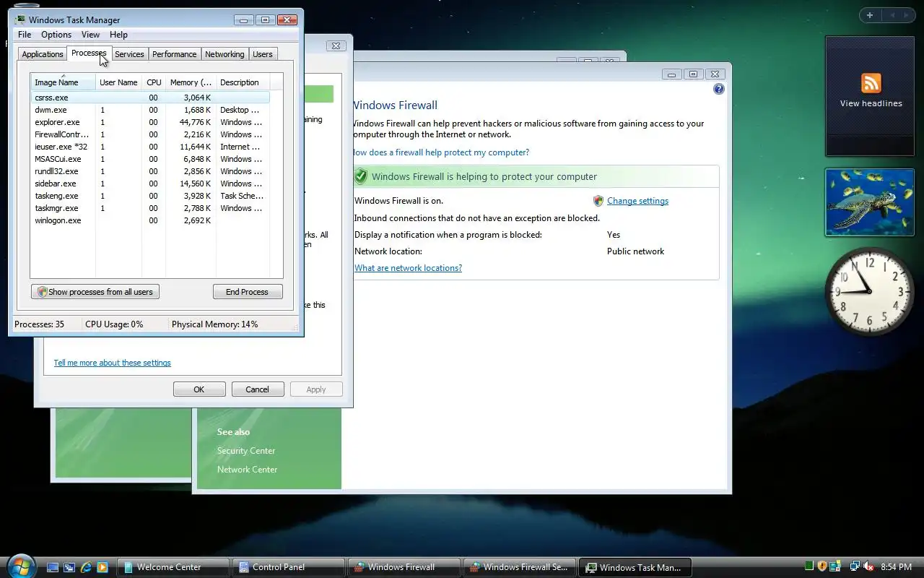Image resolution: width=924 pixels, height=578 pixels.
Task: Click the Task Manager title bar icon
Action: pos(20,20)
